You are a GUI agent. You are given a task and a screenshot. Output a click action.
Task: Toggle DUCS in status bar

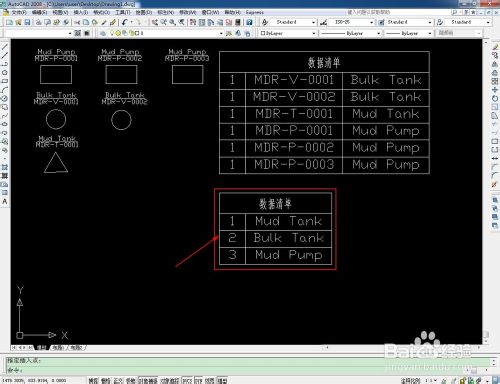(x=188, y=380)
